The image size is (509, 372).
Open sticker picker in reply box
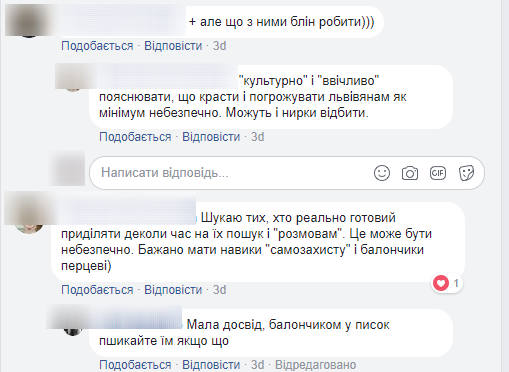(x=466, y=173)
